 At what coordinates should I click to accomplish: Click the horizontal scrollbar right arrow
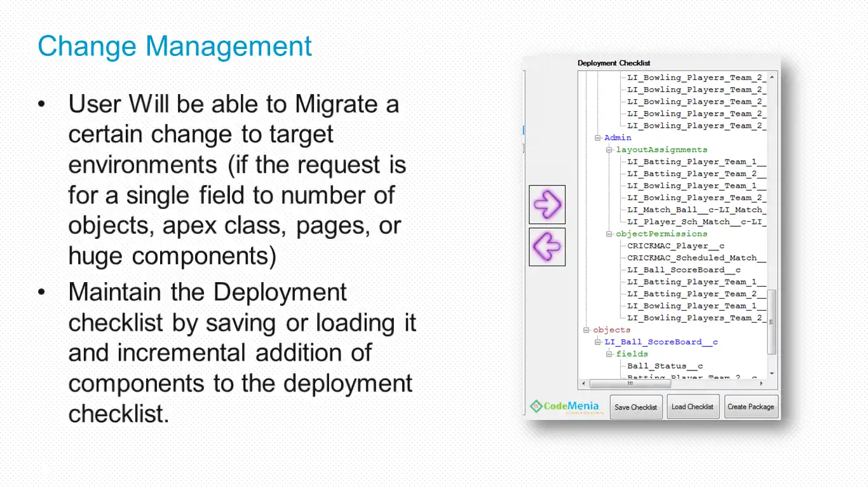click(x=762, y=384)
